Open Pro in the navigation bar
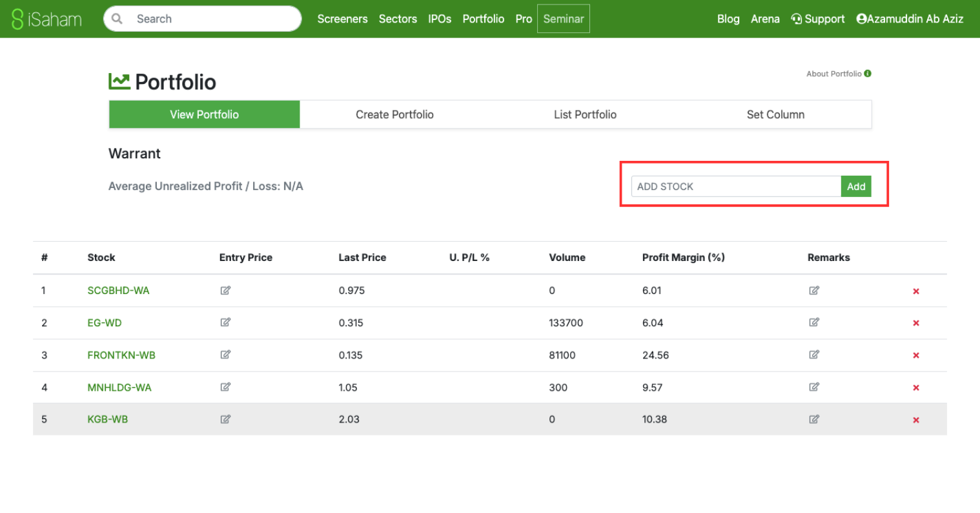 tap(524, 19)
